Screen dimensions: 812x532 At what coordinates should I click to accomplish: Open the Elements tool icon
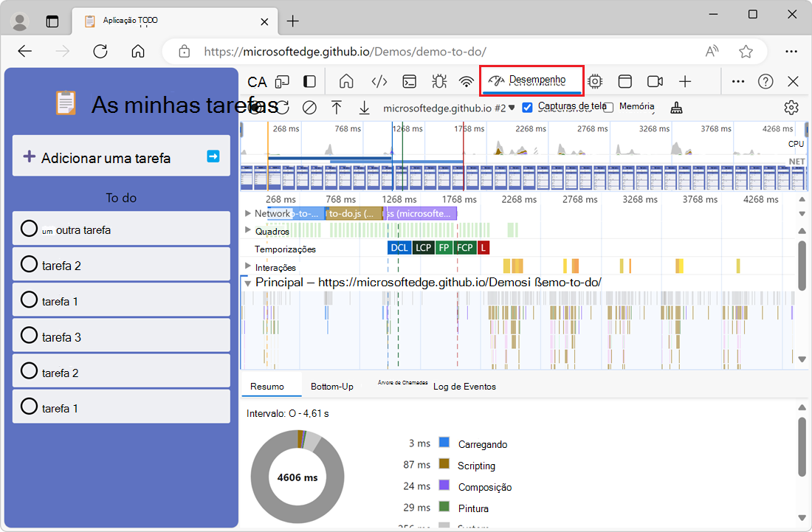[x=379, y=81]
